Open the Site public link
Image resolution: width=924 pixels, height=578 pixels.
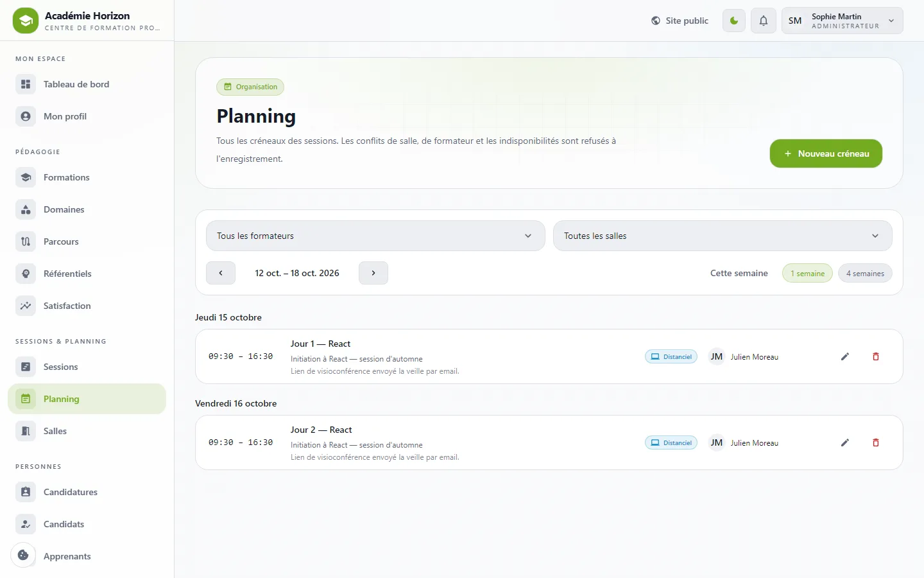click(680, 21)
